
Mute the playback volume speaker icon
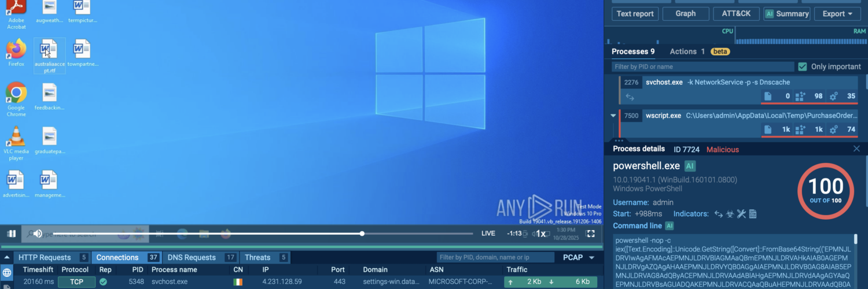pyautogui.click(x=38, y=234)
